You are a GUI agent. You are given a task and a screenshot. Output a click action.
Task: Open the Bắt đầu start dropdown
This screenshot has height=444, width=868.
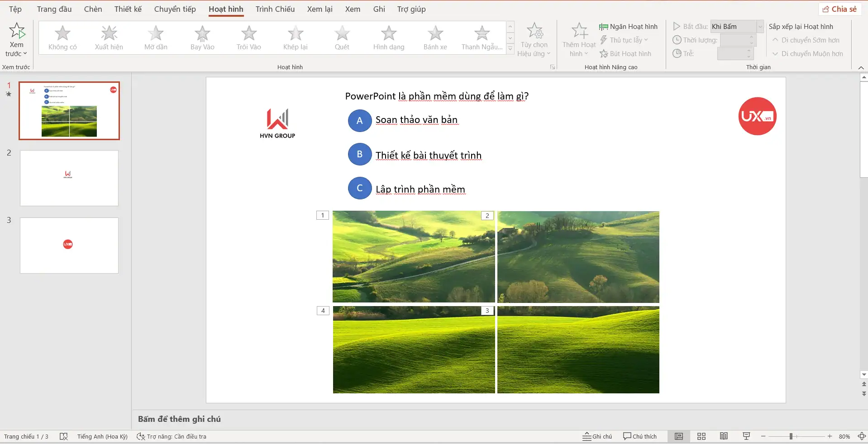(x=760, y=27)
